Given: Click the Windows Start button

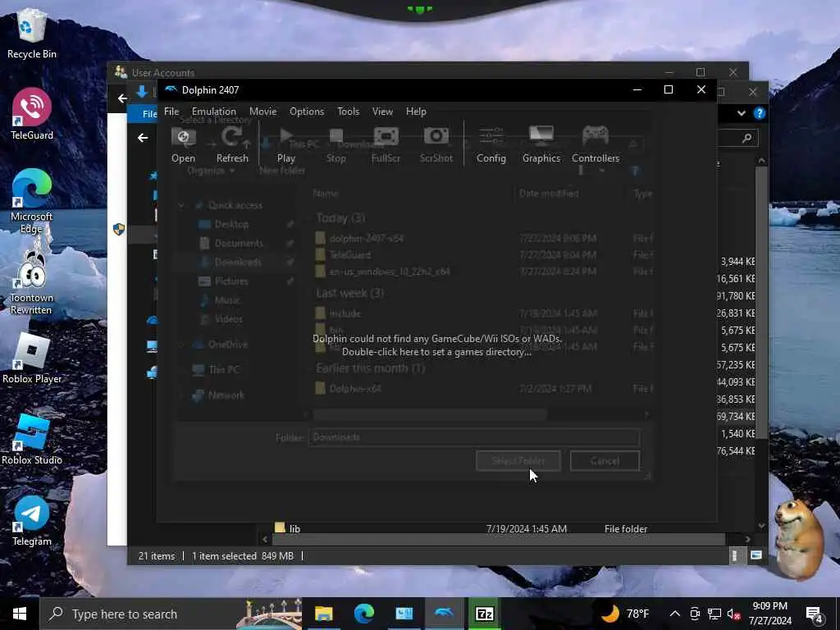Looking at the screenshot, I should 20,614.
